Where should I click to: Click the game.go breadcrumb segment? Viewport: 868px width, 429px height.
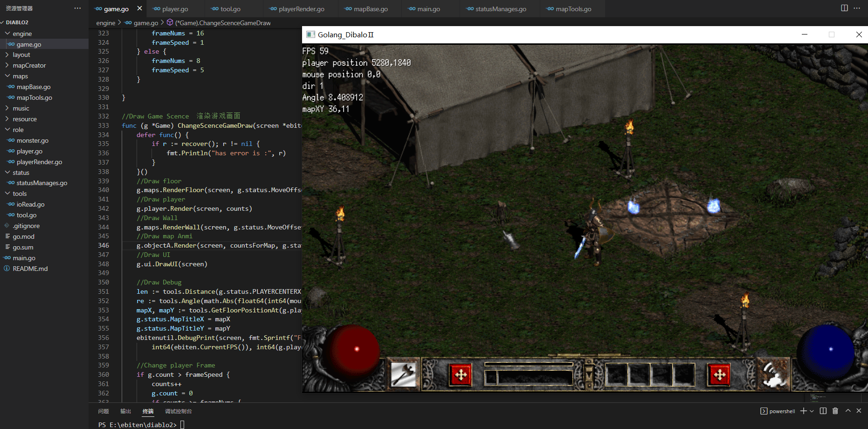tap(142, 23)
